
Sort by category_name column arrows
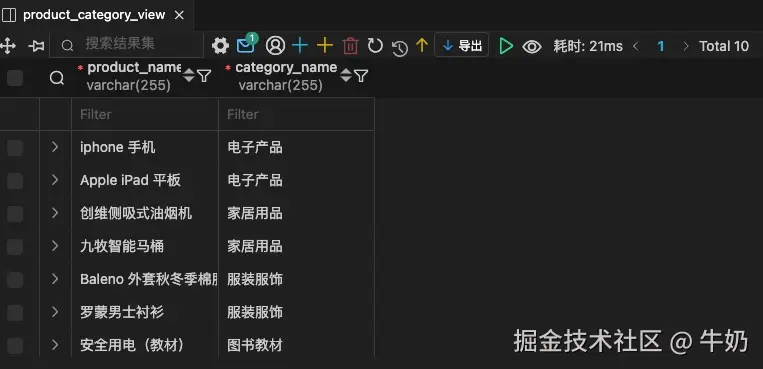click(345, 75)
